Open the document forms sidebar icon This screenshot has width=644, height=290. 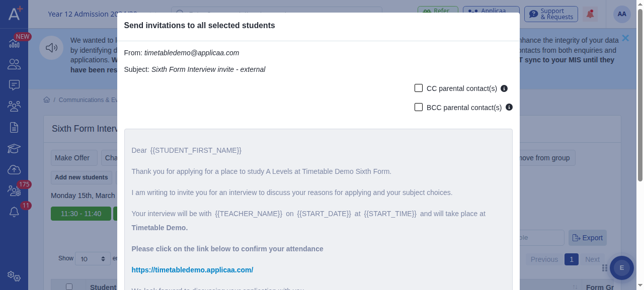tap(14, 127)
